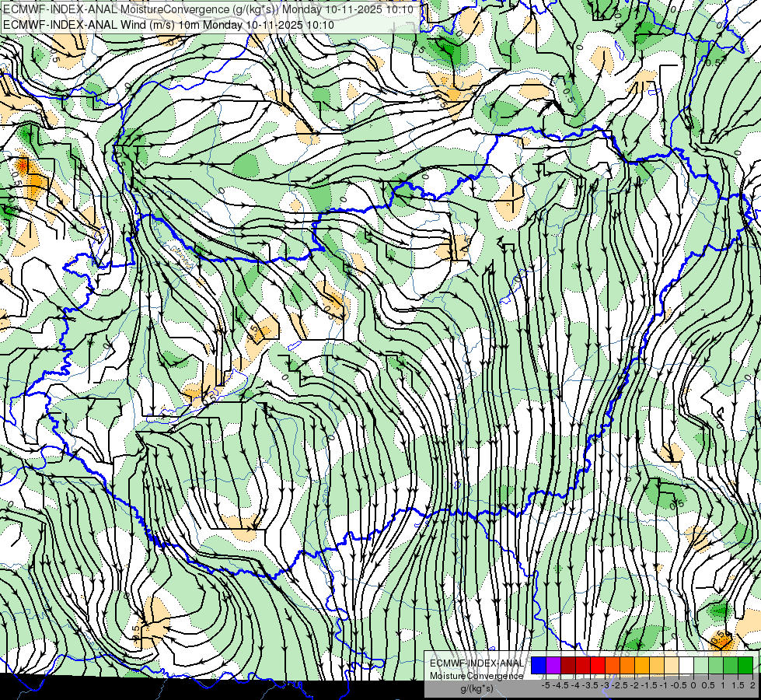Click the MoistureConvergence title line at top
The height and width of the screenshot is (700, 761).
click(208, 9)
